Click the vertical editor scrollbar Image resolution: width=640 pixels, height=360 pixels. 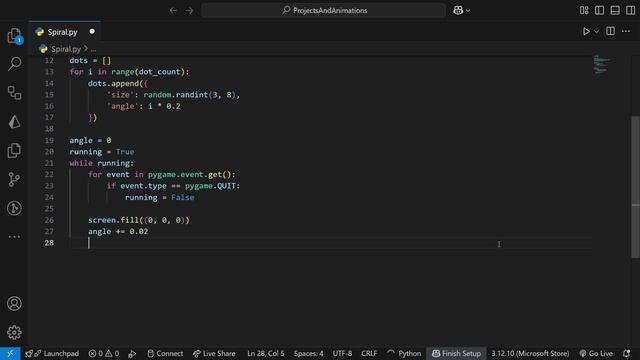point(636,187)
